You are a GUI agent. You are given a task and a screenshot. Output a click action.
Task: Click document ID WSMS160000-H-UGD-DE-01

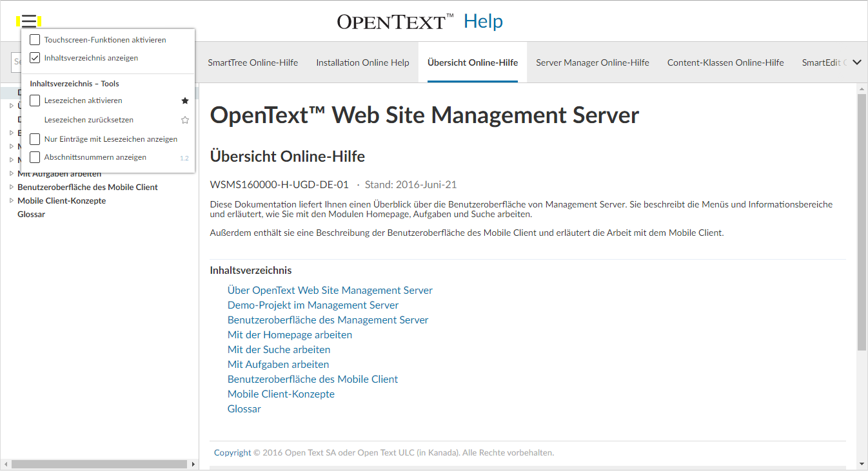click(279, 185)
